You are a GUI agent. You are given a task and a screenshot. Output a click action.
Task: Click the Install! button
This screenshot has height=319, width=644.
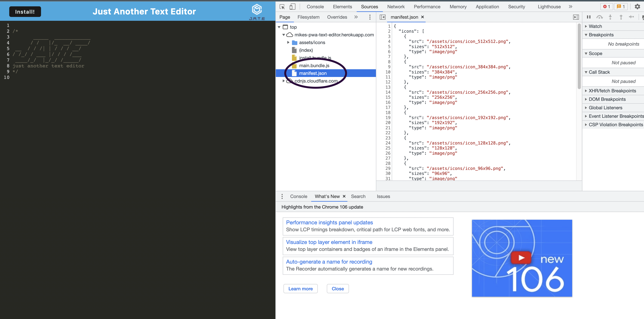(25, 12)
